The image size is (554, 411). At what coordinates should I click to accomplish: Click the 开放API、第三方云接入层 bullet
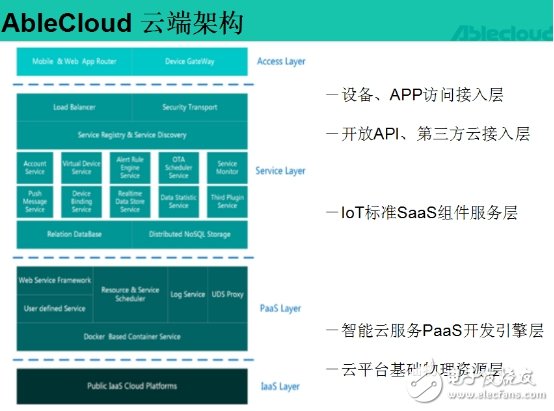428,134
